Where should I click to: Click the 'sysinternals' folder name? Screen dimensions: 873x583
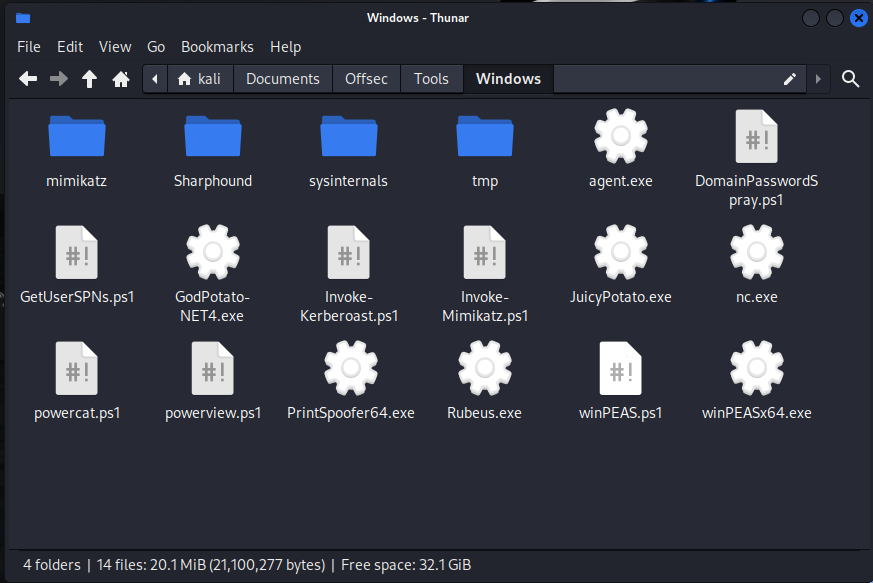click(x=349, y=181)
